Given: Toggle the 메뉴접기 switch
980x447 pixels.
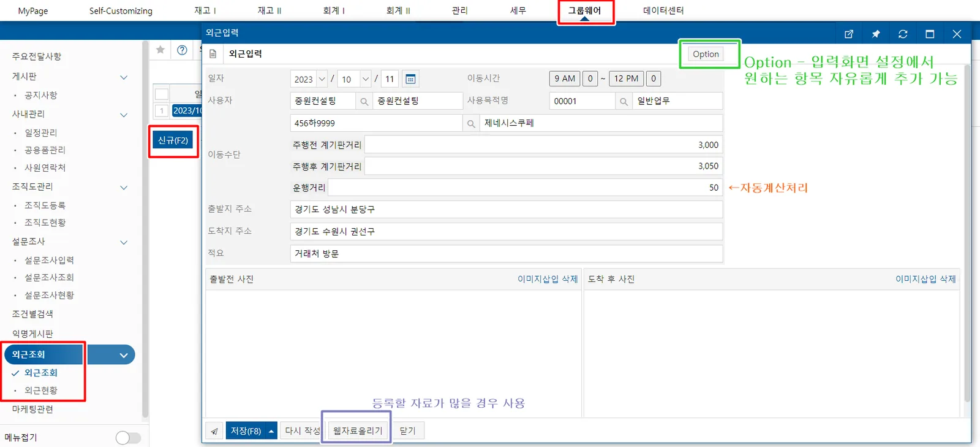Looking at the screenshot, I should [128, 438].
